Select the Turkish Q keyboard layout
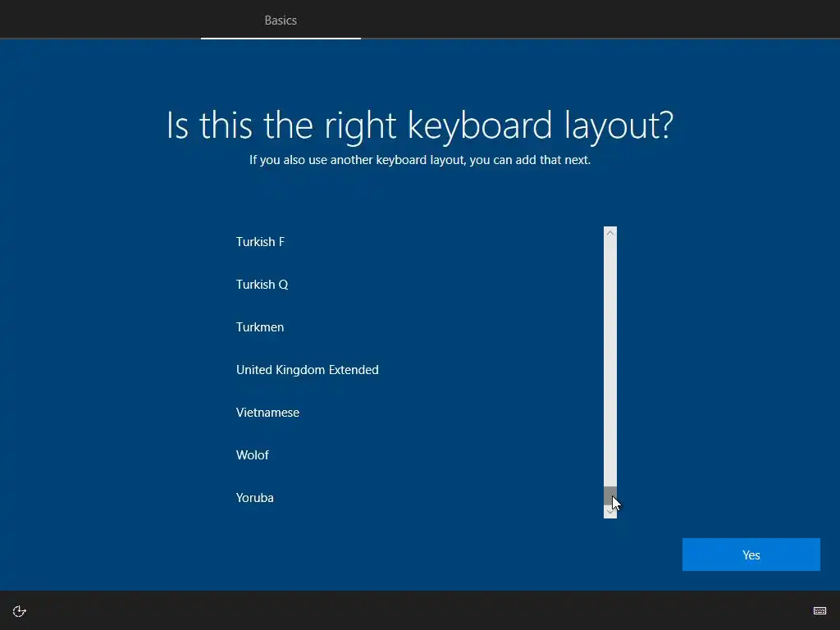This screenshot has height=630, width=840. tap(419, 285)
